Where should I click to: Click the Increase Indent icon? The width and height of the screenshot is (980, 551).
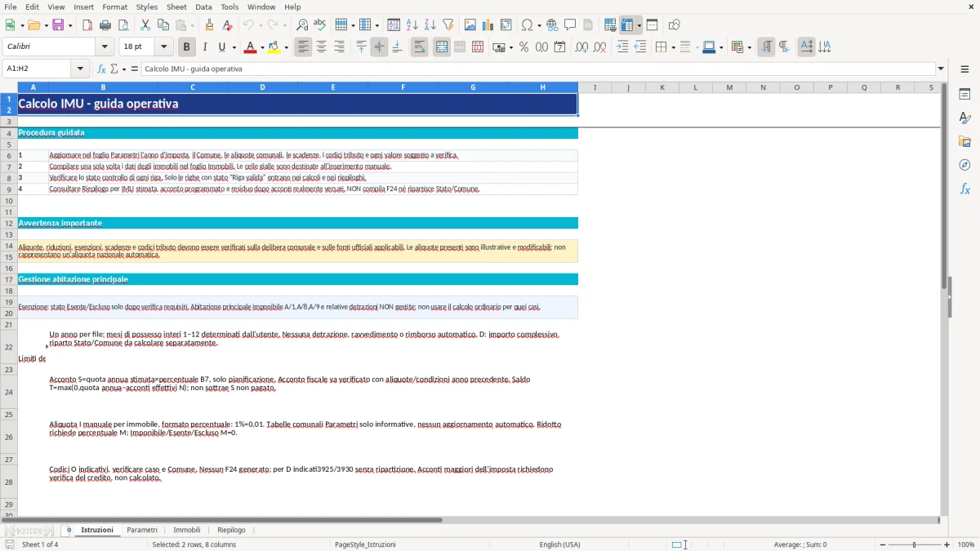click(x=622, y=47)
